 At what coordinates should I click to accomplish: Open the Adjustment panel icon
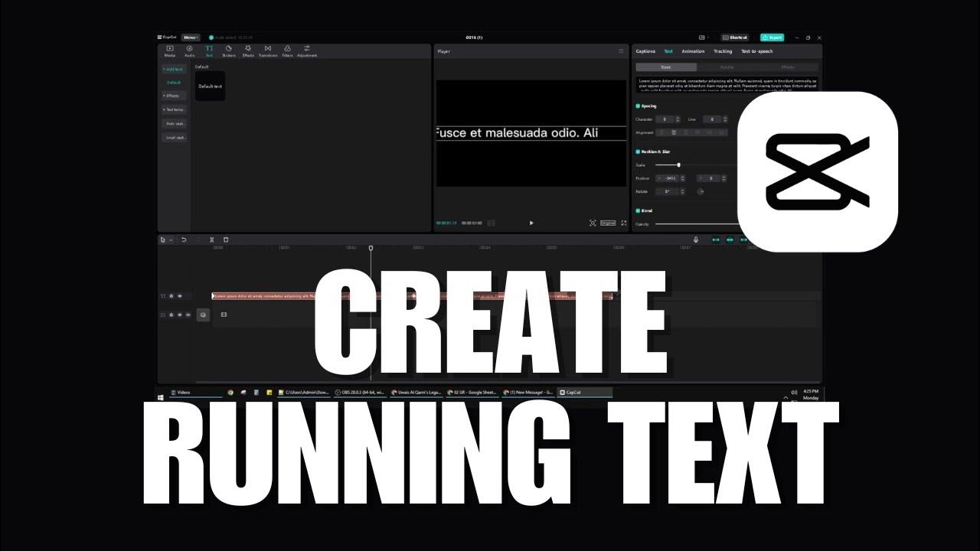[x=307, y=51]
